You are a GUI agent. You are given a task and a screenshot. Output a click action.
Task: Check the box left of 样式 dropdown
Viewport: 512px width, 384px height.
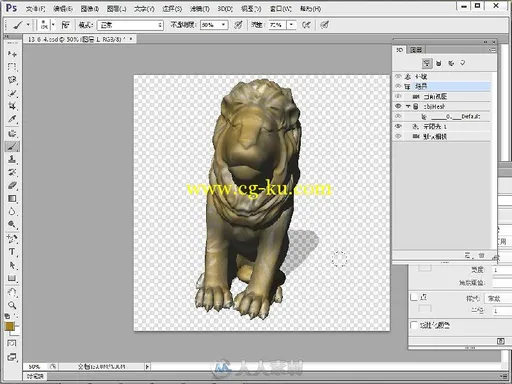(414, 297)
